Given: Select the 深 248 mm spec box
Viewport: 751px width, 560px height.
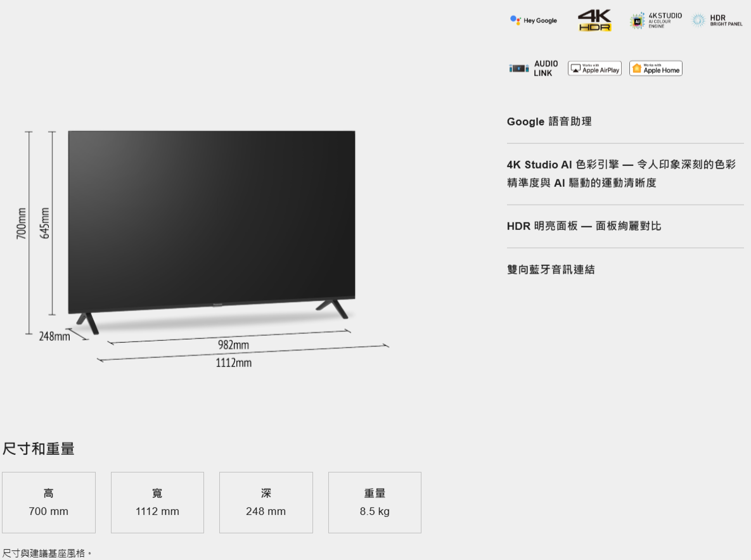Looking at the screenshot, I should 266,502.
